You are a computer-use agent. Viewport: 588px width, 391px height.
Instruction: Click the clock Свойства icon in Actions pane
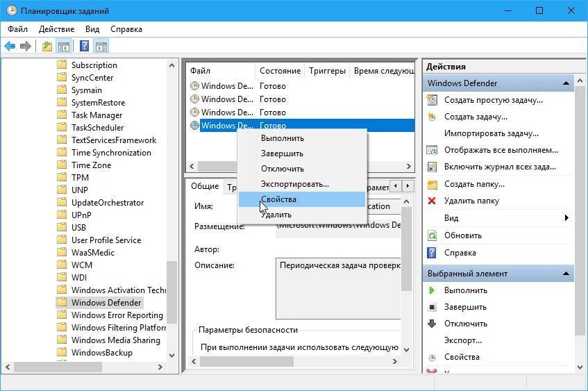(x=432, y=357)
